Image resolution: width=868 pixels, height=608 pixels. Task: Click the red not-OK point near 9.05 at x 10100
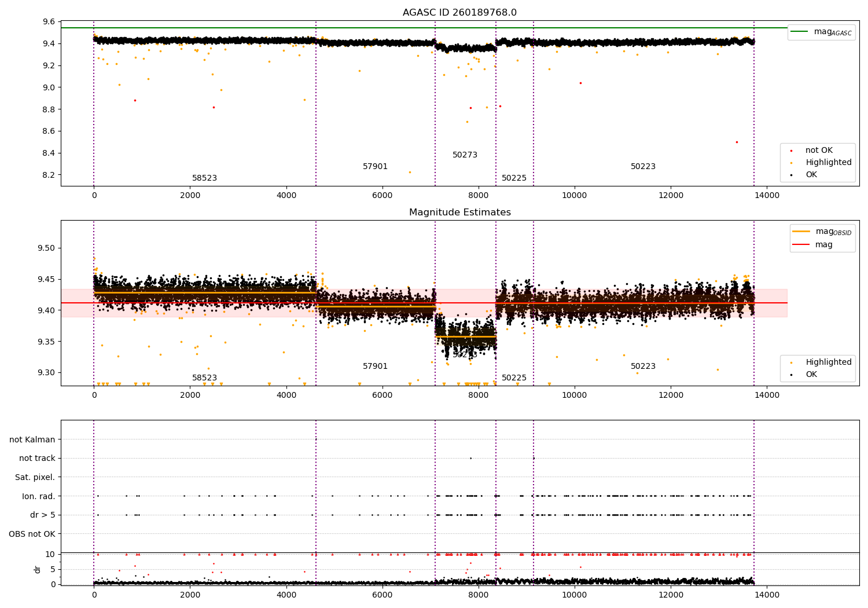click(580, 83)
